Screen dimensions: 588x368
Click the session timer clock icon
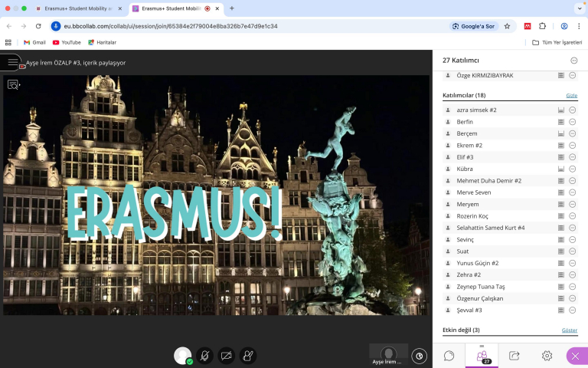pyautogui.click(x=419, y=356)
